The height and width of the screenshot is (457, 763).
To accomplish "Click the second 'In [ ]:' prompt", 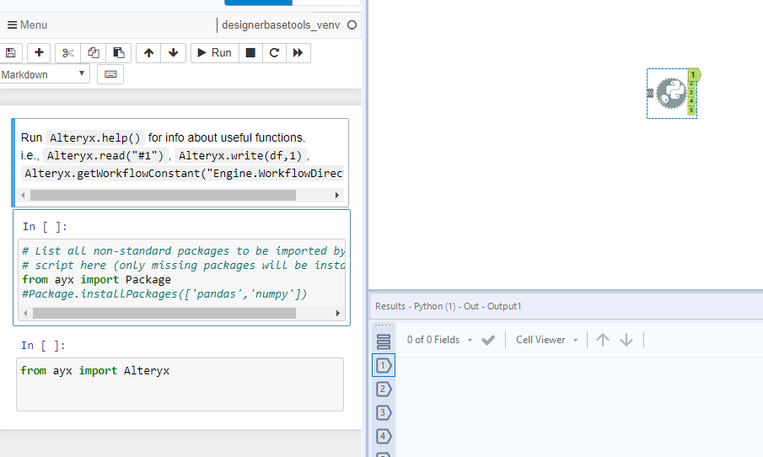I will coord(43,346).
